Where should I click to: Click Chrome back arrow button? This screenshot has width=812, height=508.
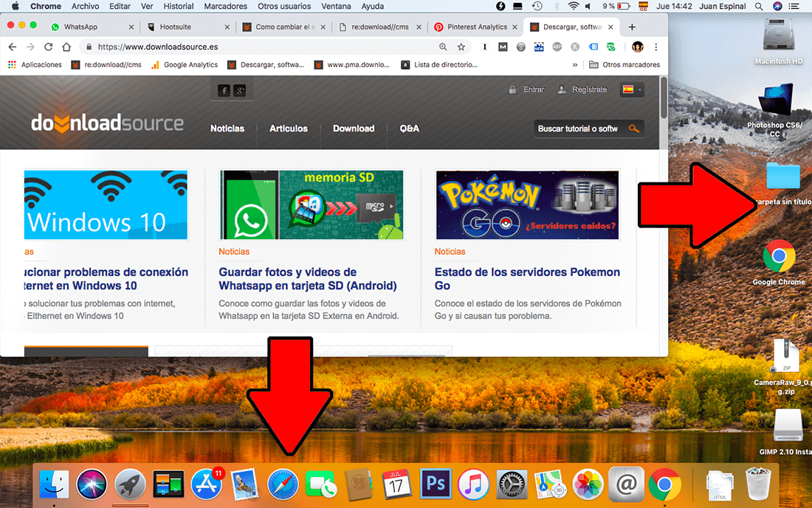coord(13,47)
